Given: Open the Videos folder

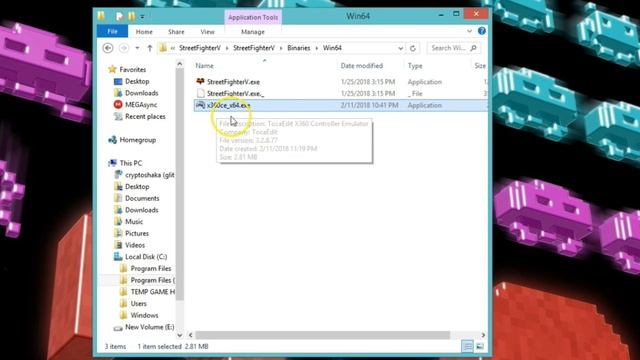Looking at the screenshot, I should point(135,245).
